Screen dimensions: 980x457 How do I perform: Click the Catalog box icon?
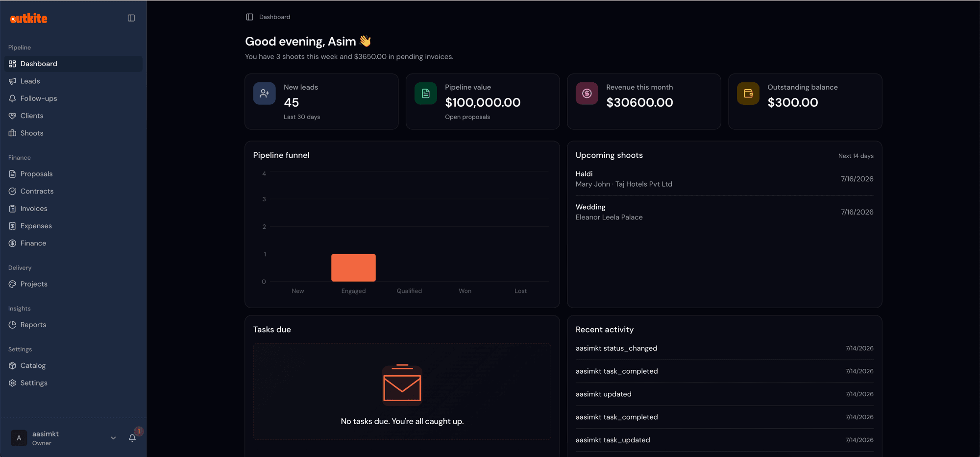(12, 365)
